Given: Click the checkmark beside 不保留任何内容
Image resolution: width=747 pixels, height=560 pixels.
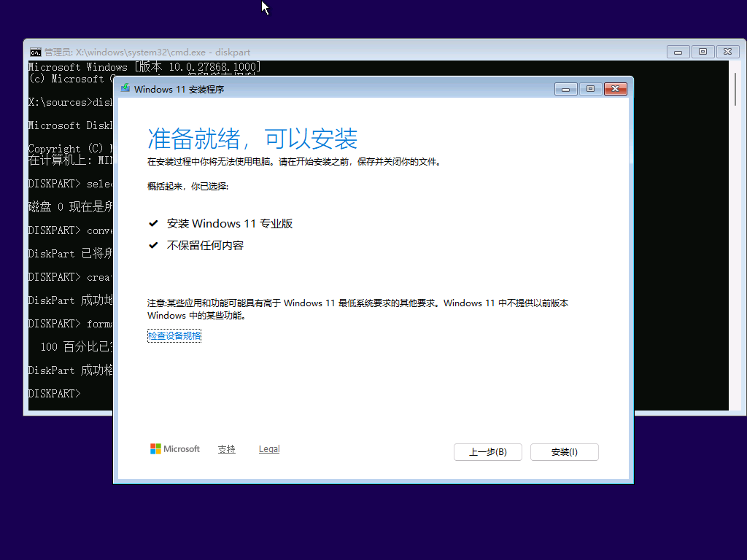Looking at the screenshot, I should [153, 245].
